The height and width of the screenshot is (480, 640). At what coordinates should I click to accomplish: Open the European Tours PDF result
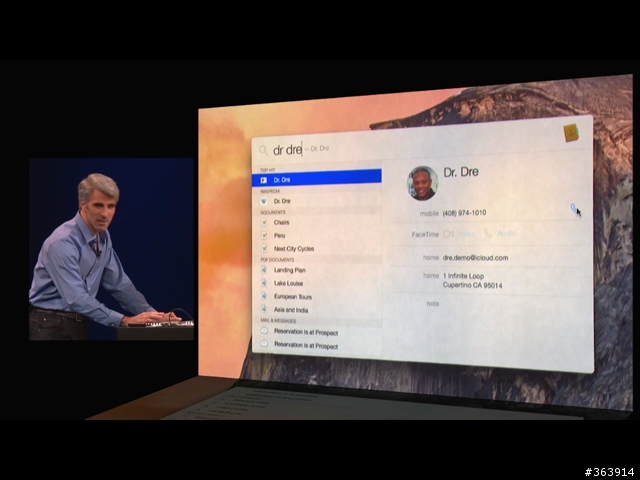pos(317,297)
